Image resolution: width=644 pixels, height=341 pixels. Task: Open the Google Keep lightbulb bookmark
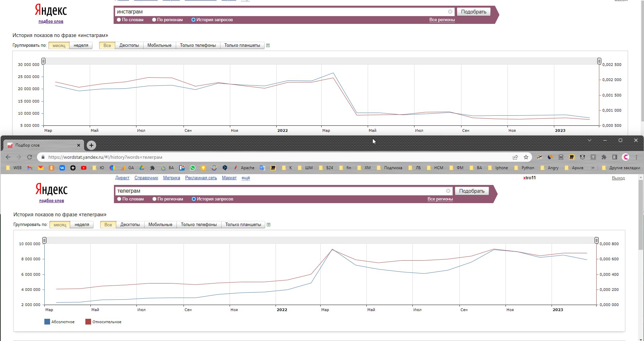click(203, 167)
